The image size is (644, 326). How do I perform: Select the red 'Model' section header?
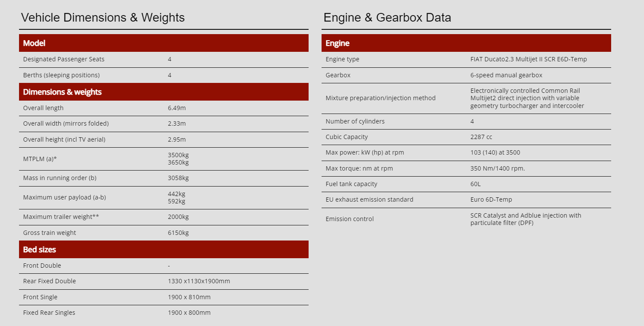[x=164, y=43]
